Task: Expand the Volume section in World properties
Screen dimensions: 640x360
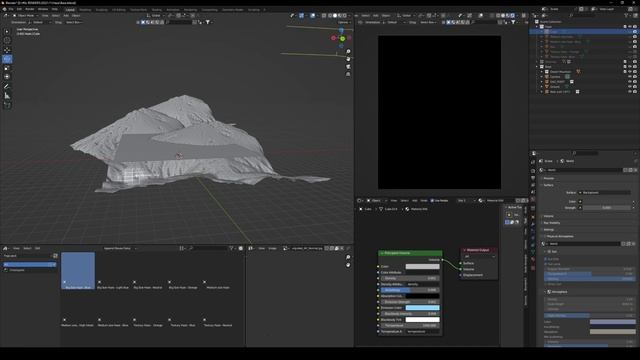Action: [548, 216]
